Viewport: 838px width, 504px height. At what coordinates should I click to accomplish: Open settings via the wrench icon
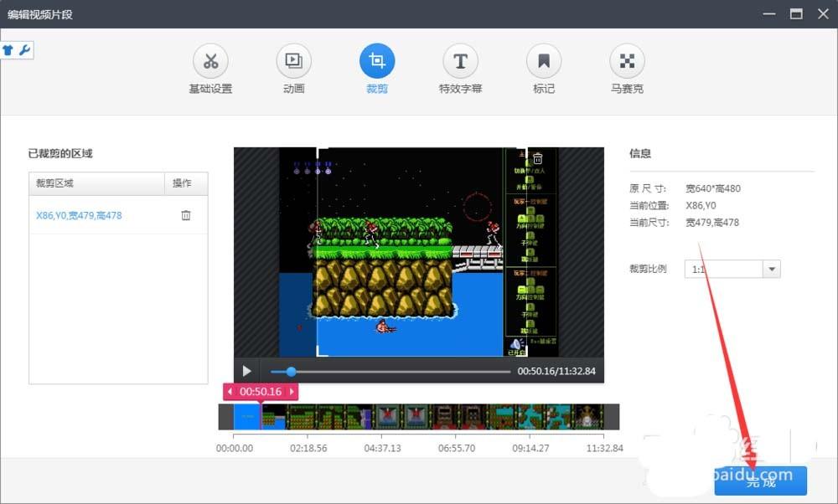[x=24, y=50]
